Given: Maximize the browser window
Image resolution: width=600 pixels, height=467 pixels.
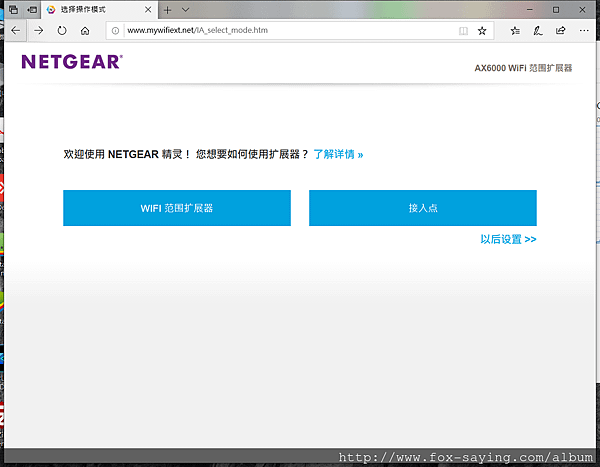Looking at the screenshot, I should 556,10.
